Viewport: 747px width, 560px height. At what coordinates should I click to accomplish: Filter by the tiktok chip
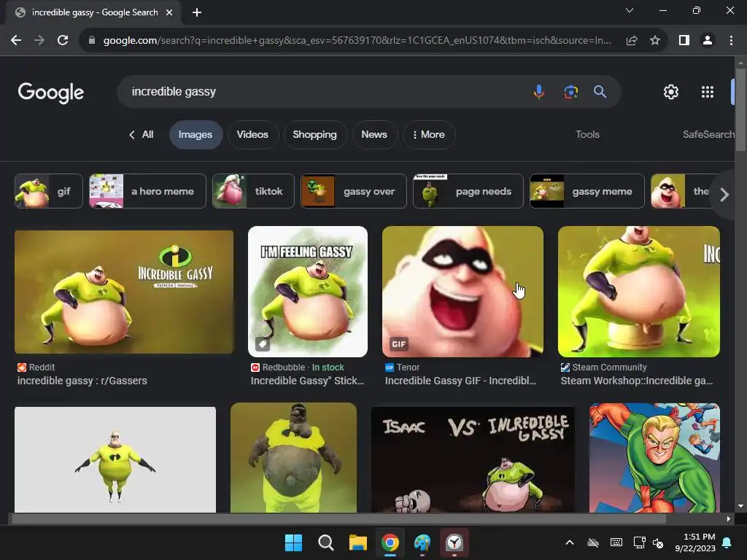coord(253,191)
